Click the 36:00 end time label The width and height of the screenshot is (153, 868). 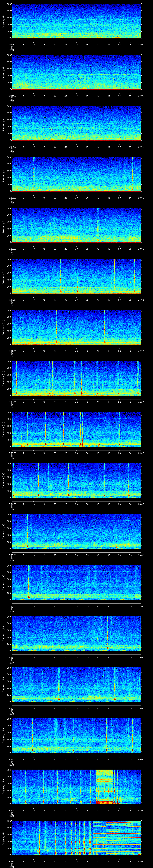(141, 555)
